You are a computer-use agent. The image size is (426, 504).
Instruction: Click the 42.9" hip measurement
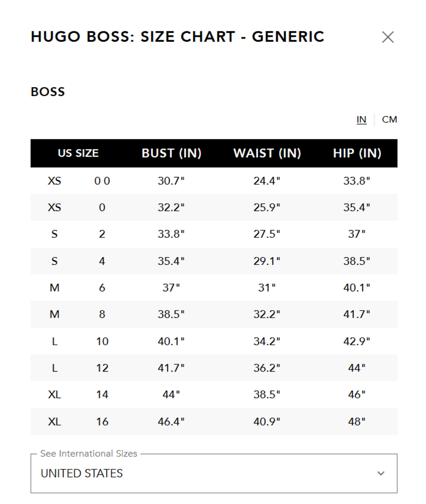(x=357, y=341)
